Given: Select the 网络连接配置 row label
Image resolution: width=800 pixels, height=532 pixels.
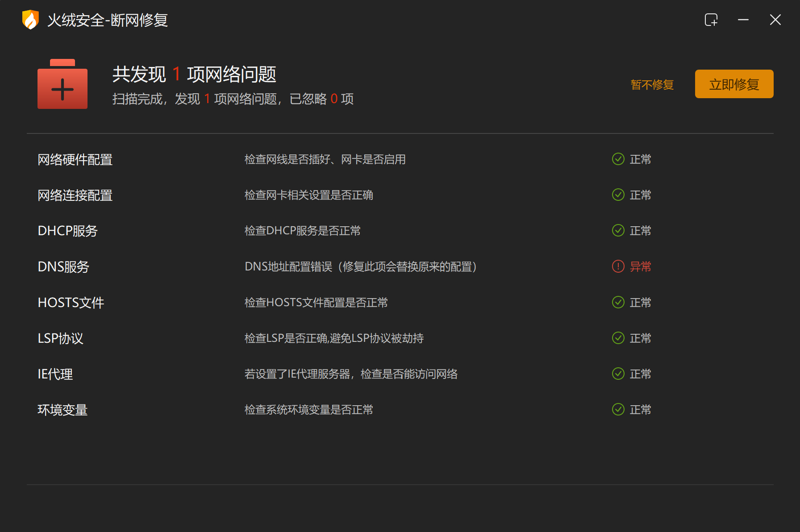Looking at the screenshot, I should 75,195.
